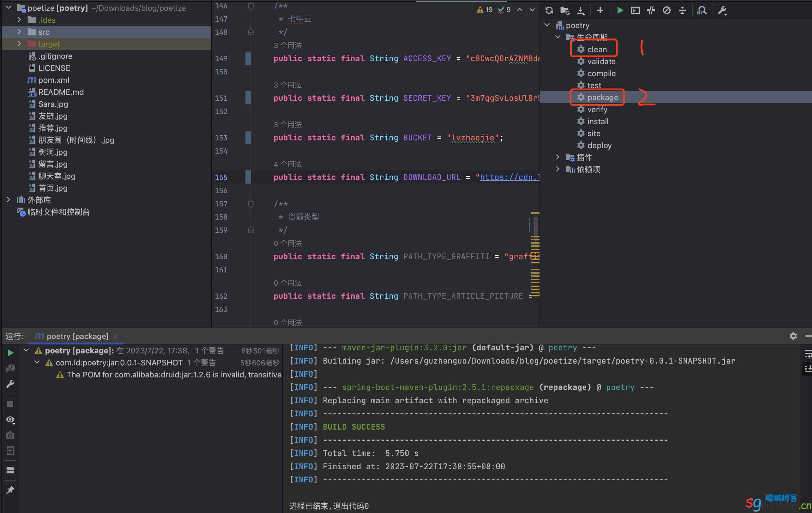Select deploy lifecycle goal

(599, 145)
